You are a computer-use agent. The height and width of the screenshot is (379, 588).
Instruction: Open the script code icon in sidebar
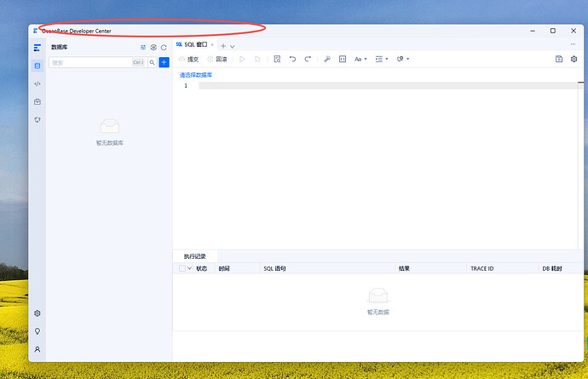pyautogui.click(x=37, y=83)
